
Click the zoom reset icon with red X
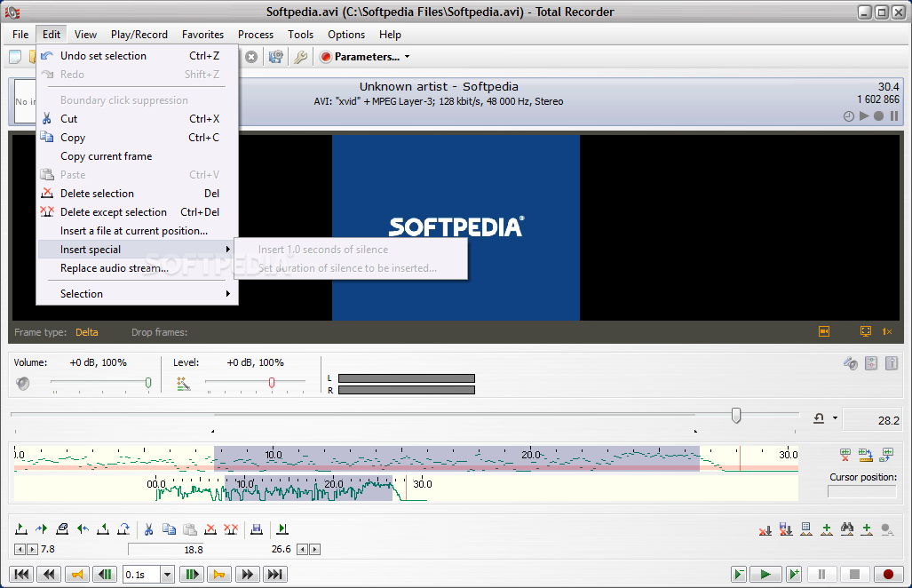coord(845,454)
